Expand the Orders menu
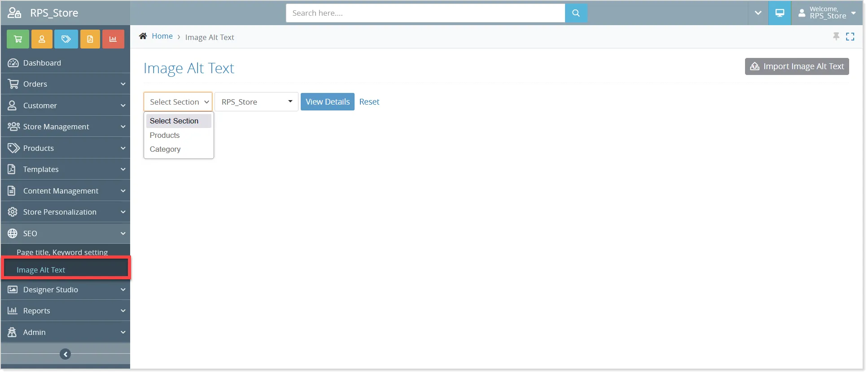Screen dimensions: 868x374 [x=66, y=84]
